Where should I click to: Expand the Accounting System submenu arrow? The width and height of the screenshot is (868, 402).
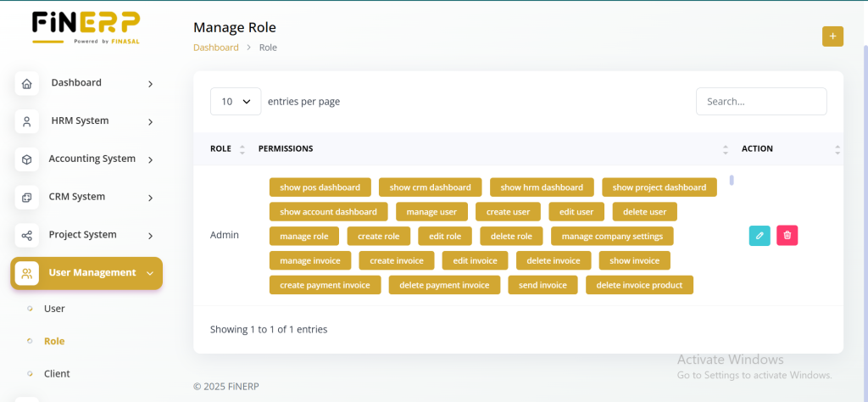(150, 159)
